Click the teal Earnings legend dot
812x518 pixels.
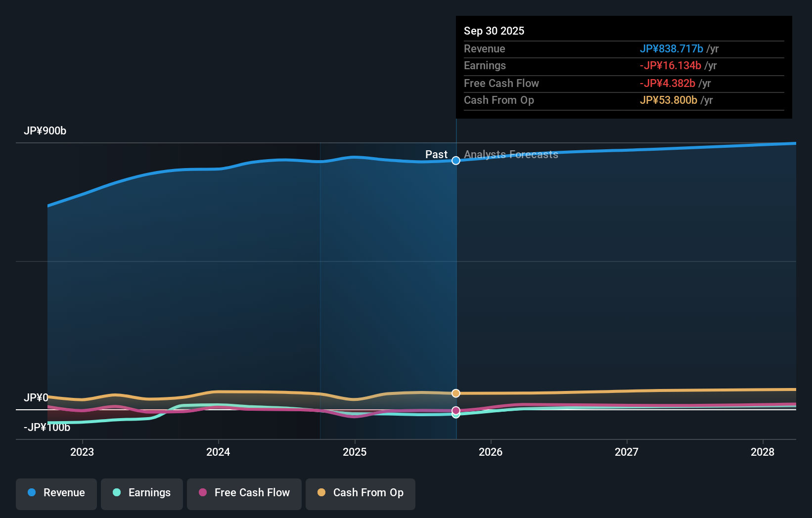pyautogui.click(x=116, y=493)
